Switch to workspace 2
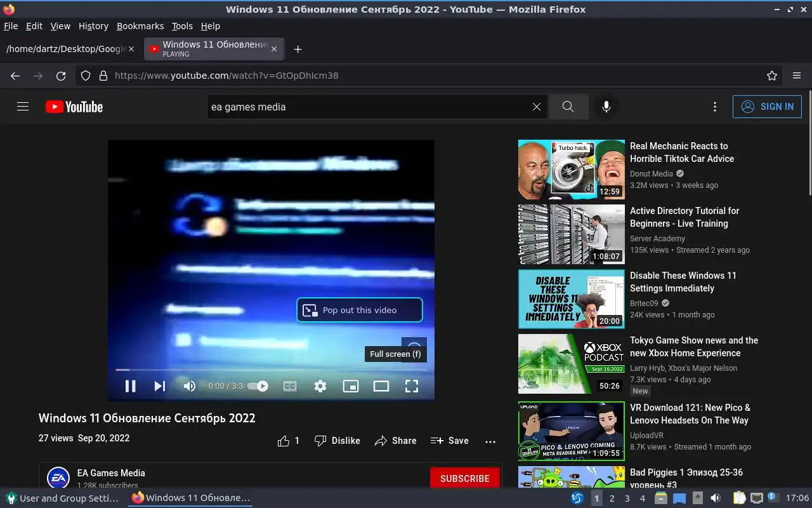 tap(612, 498)
